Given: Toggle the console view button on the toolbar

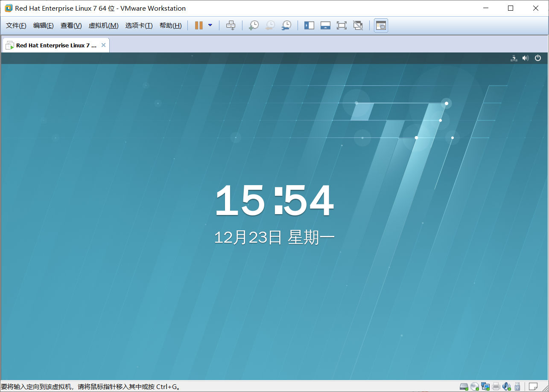Looking at the screenshot, I should (380, 25).
